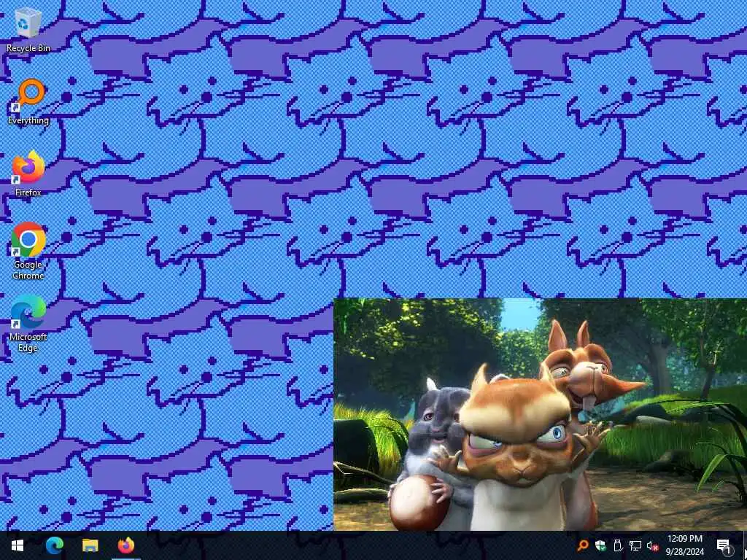Open Everything search from system tray
Viewport: 747px width, 560px height.
coord(583,545)
